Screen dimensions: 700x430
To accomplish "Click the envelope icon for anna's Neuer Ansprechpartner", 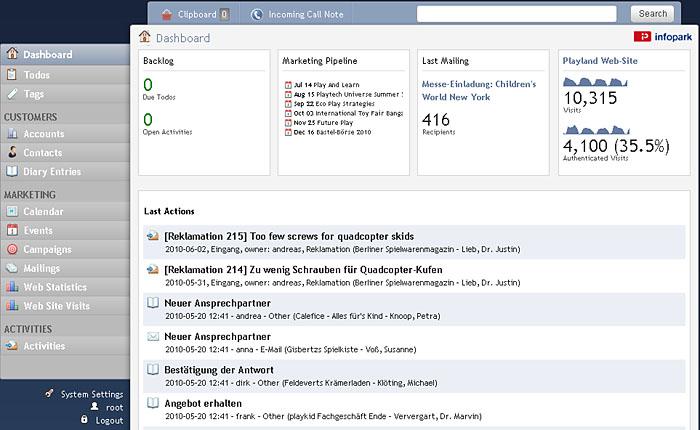I will click(x=153, y=336).
